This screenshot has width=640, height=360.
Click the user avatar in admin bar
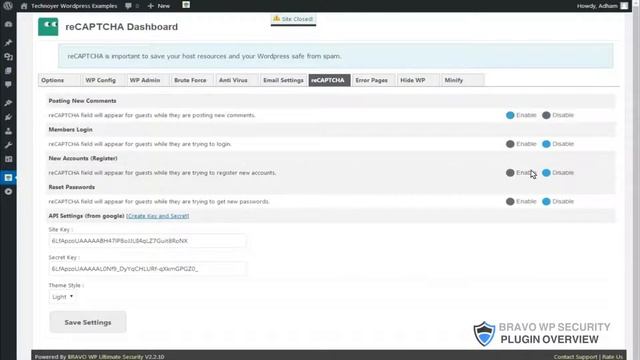click(624, 6)
